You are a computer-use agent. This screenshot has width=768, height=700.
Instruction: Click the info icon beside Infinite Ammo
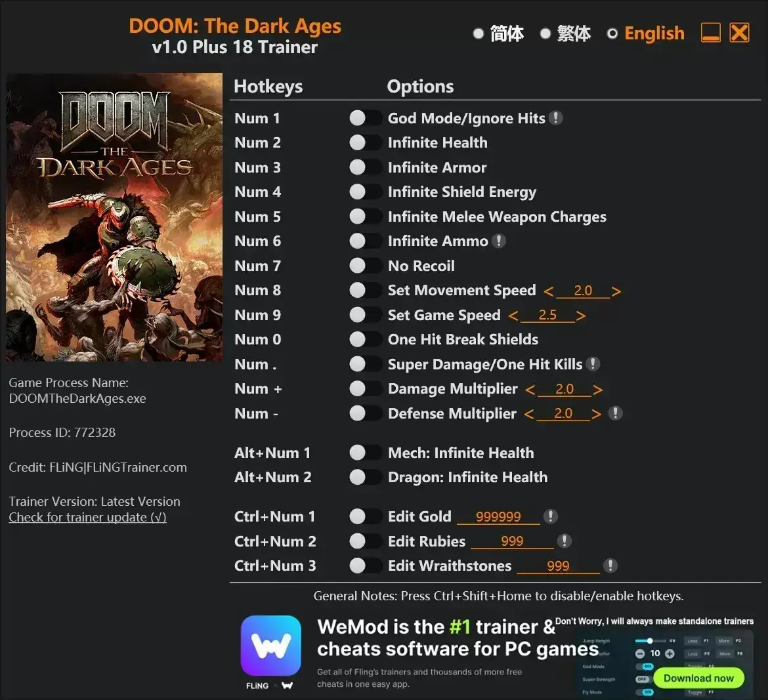pos(499,241)
